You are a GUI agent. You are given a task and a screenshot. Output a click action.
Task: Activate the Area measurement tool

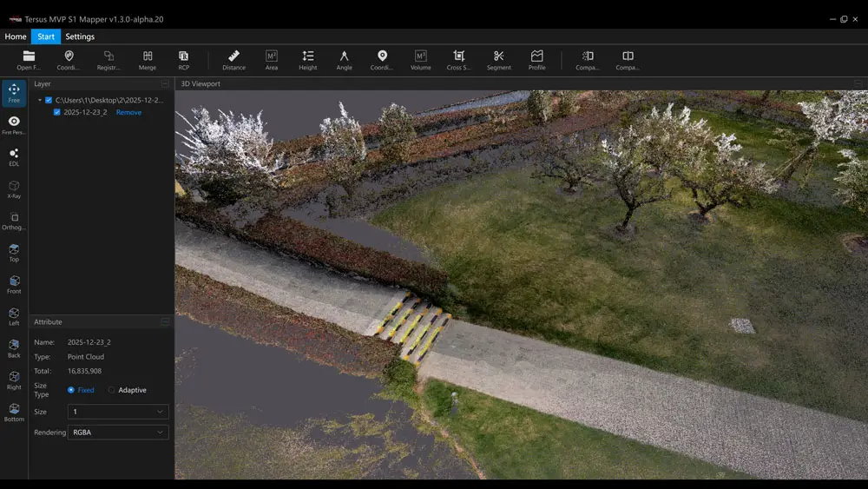coord(272,59)
